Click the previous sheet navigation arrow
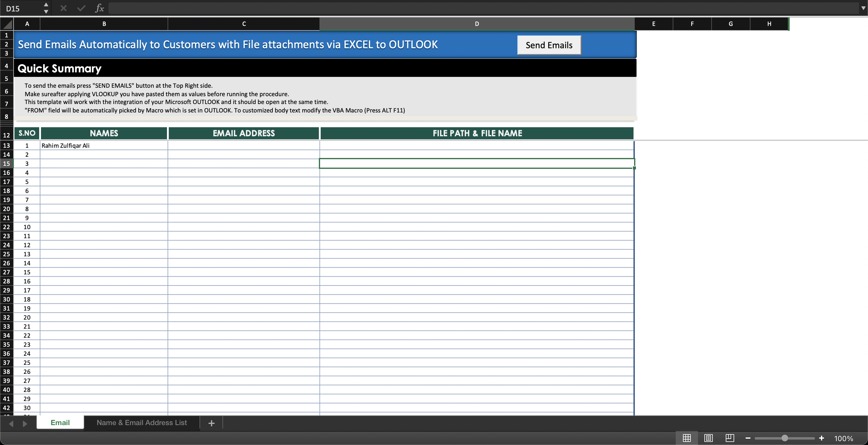 pos(11,423)
